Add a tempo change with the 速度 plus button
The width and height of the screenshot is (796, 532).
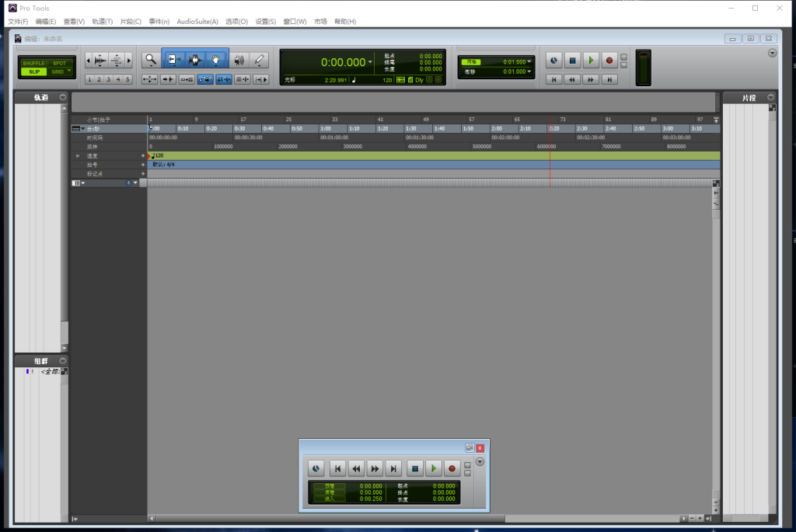click(143, 155)
